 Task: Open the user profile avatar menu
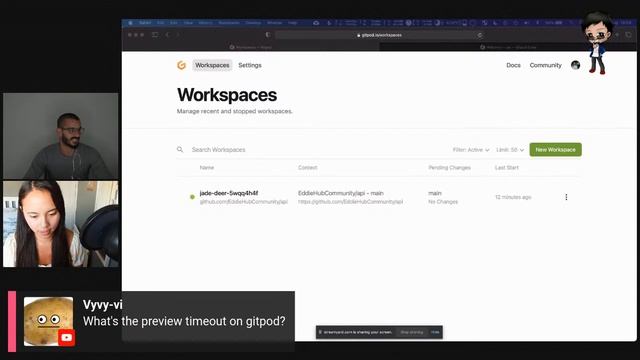576,65
